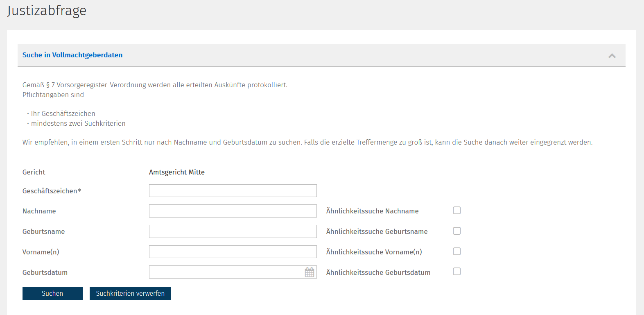Select the Geburtsname text field
Image resolution: width=644 pixels, height=315 pixels.
[233, 231]
